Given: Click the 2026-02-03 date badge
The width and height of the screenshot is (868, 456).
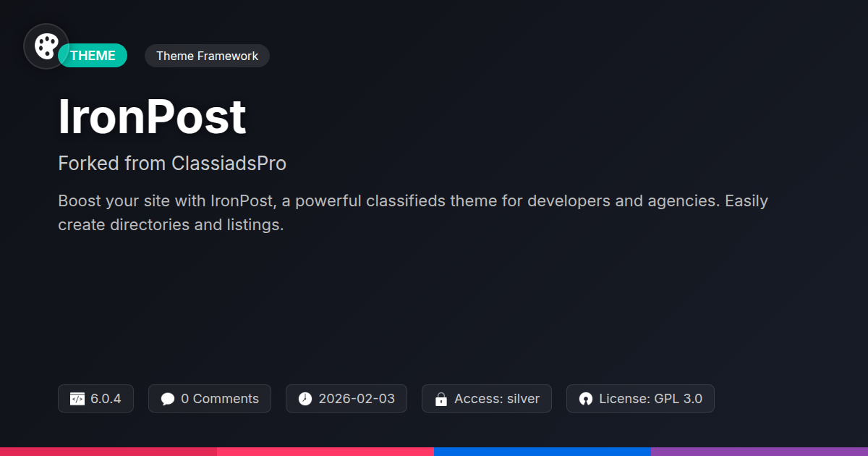Looking at the screenshot, I should [x=346, y=399].
